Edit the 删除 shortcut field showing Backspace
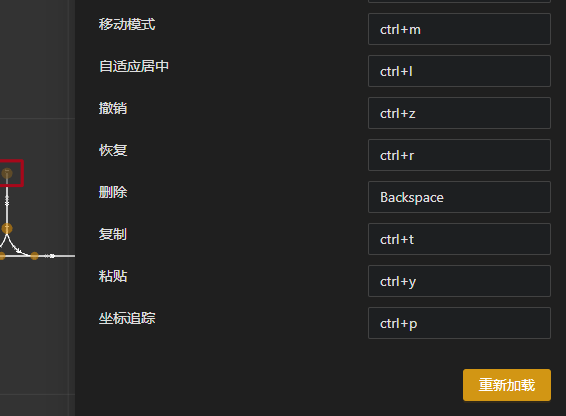Screen dimensions: 566x416 click(x=459, y=197)
